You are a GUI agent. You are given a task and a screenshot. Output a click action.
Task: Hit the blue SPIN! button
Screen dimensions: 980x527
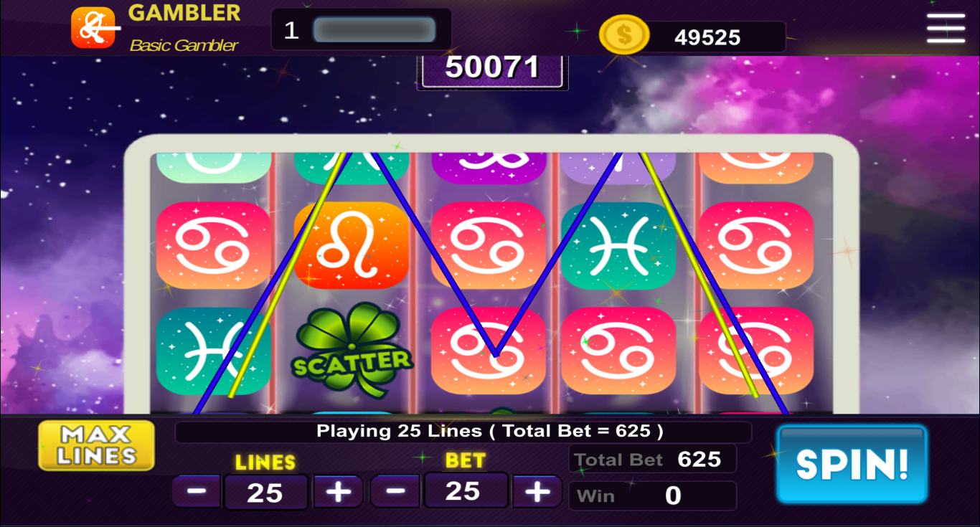click(852, 464)
